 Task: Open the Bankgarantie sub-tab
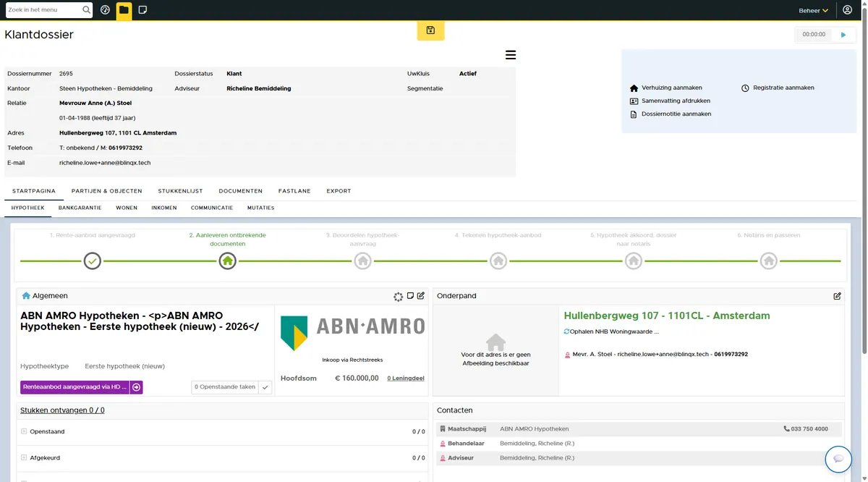click(x=80, y=208)
